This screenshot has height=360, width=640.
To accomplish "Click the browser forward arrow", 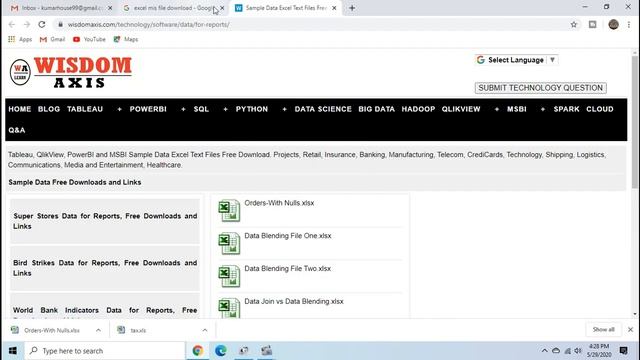I will coord(27,24).
